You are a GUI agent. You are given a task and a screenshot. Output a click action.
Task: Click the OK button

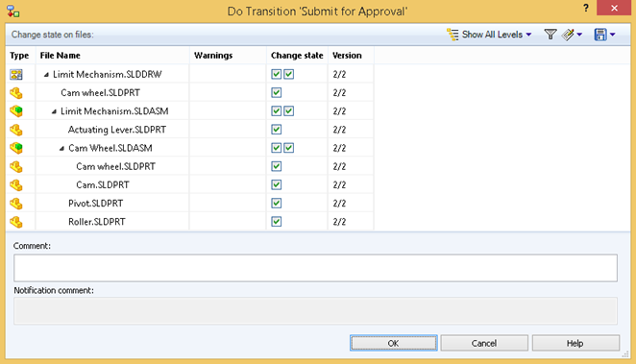point(394,343)
